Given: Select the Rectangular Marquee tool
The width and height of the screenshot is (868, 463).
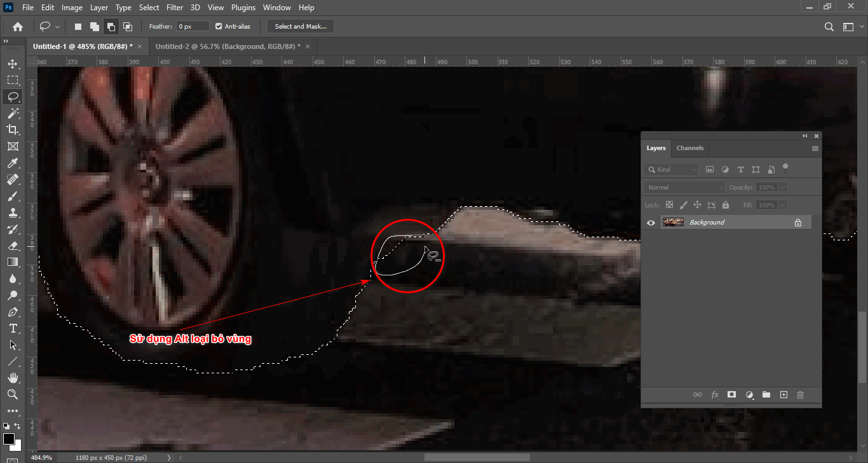Looking at the screenshot, I should (x=13, y=79).
